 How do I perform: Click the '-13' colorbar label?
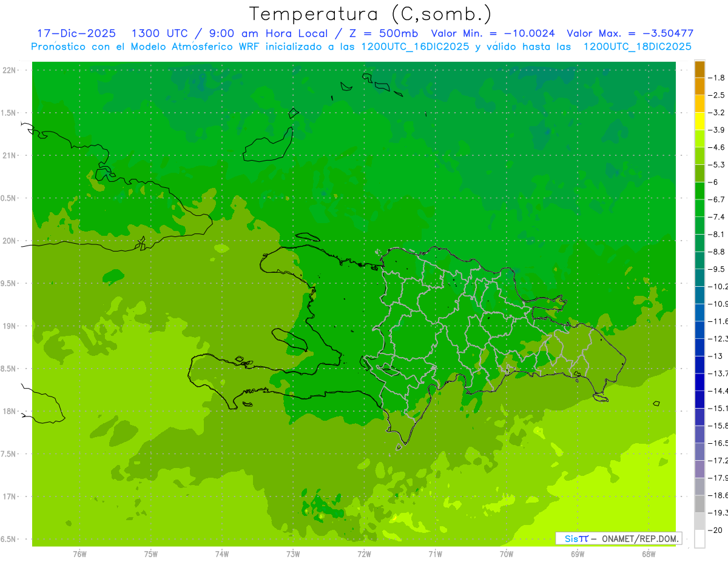click(x=715, y=356)
